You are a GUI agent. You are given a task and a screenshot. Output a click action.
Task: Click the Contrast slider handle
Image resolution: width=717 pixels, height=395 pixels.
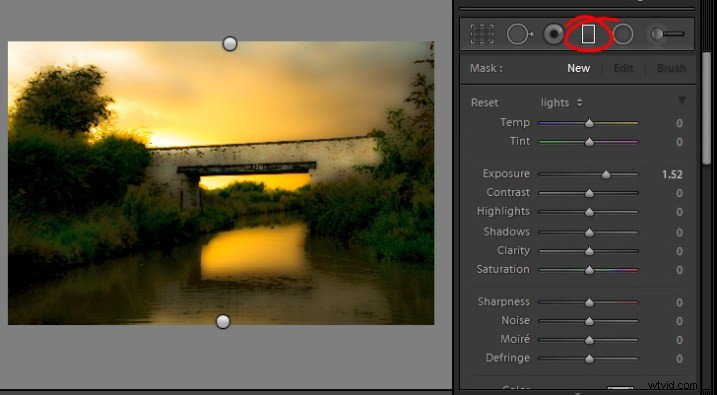click(589, 193)
